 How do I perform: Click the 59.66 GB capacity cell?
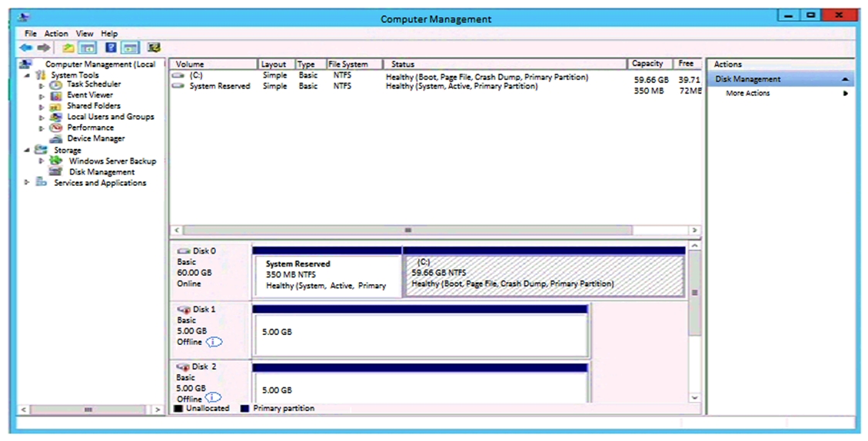pos(651,80)
